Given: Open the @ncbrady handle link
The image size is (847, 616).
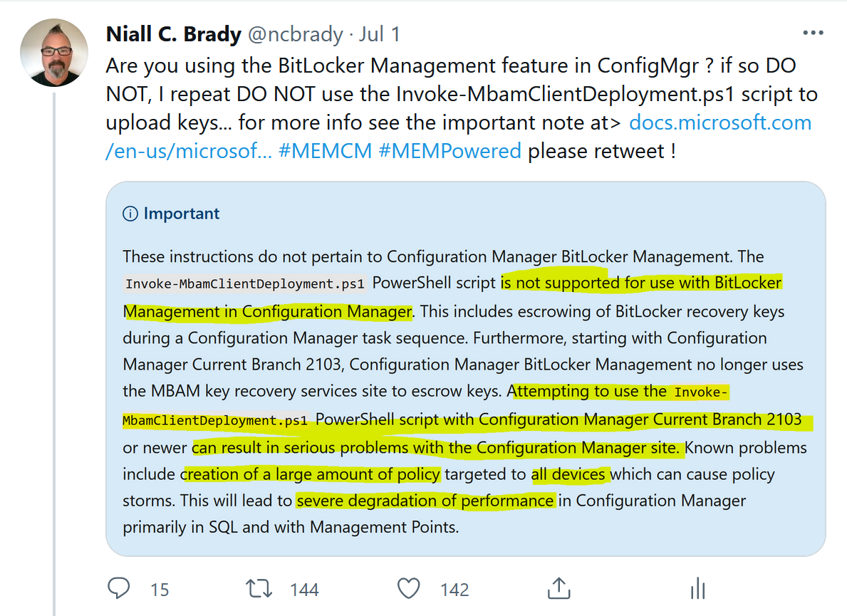Looking at the screenshot, I should pos(296,35).
